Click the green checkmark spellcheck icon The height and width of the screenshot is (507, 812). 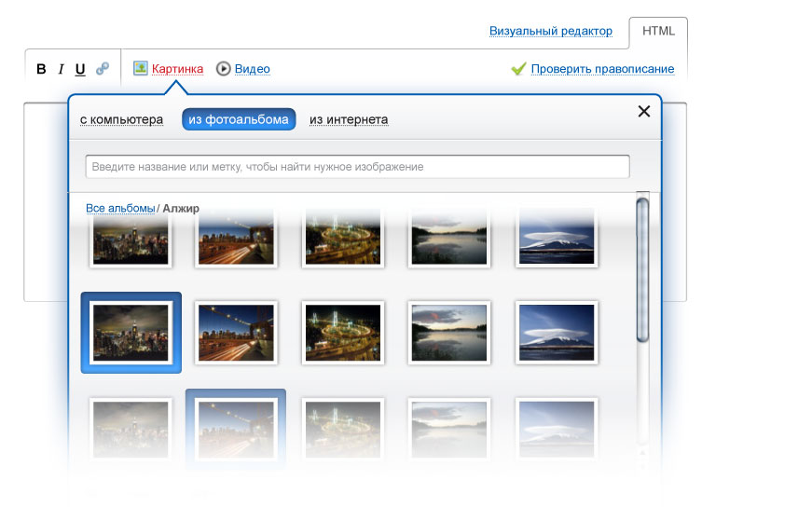tap(519, 69)
